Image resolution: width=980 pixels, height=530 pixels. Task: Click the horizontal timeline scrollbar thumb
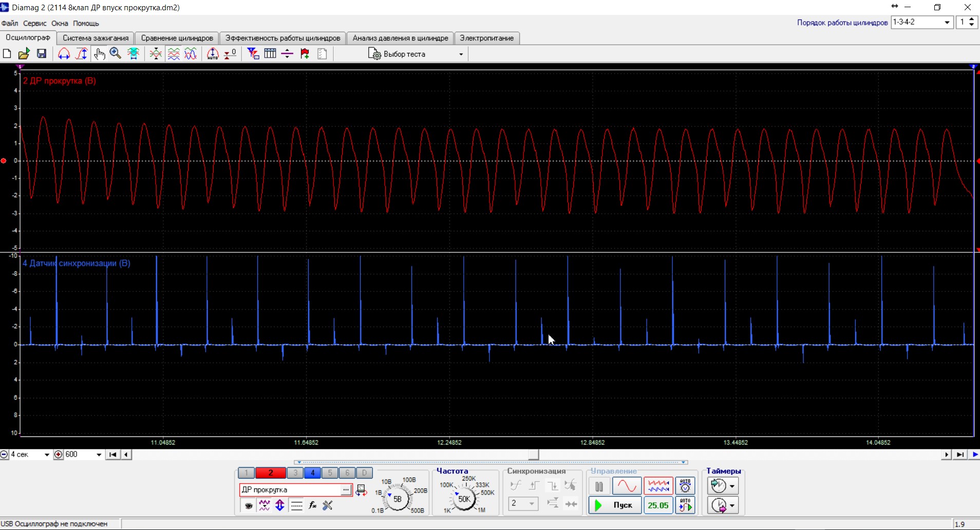[534, 454]
